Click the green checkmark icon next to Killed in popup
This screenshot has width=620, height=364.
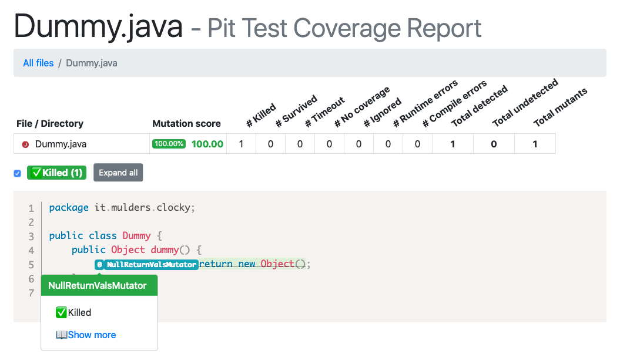coord(61,313)
